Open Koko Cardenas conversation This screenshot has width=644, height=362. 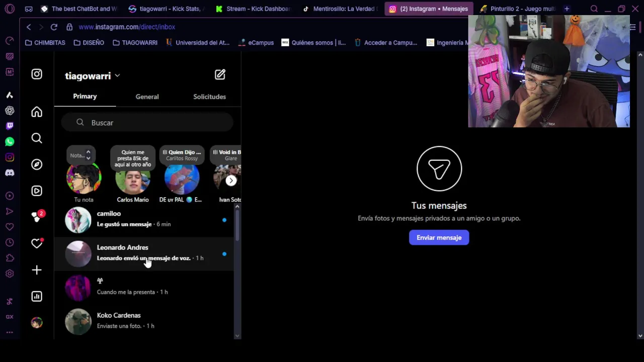(144, 321)
